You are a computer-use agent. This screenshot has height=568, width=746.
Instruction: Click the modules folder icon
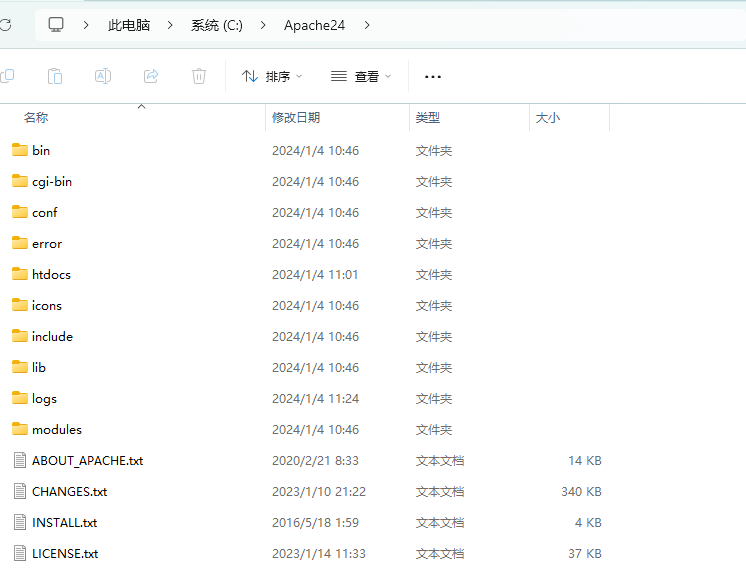coord(20,429)
